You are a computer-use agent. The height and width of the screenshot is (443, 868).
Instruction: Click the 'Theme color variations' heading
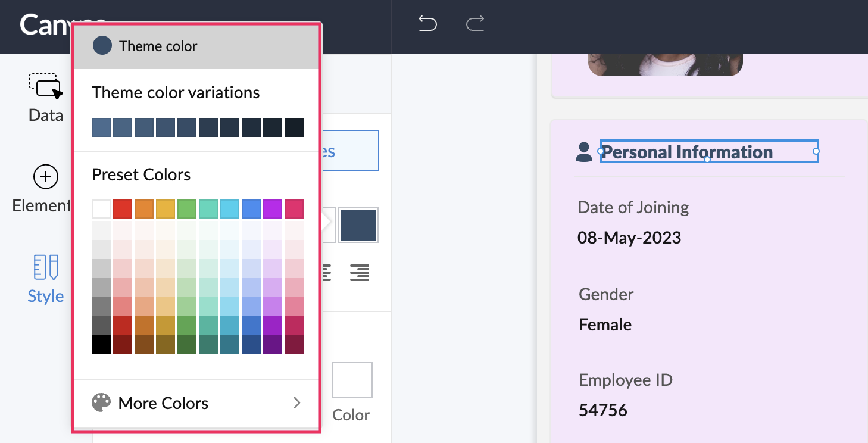coord(176,93)
